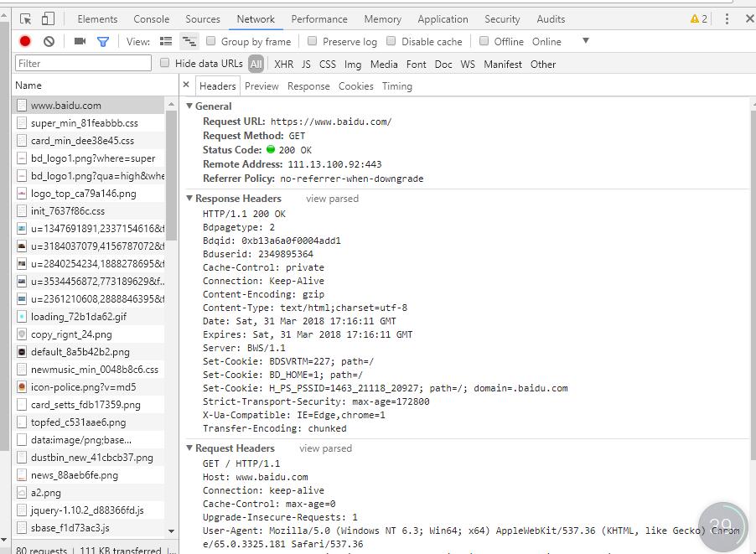Toggle the device toolbar icon
The width and height of the screenshot is (756, 554).
click(48, 18)
